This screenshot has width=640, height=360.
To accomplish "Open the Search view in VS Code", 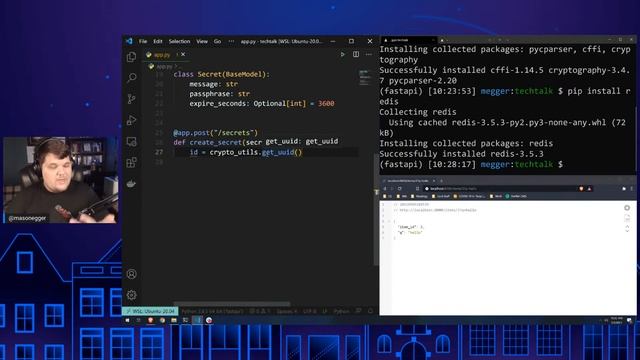I will [131, 77].
